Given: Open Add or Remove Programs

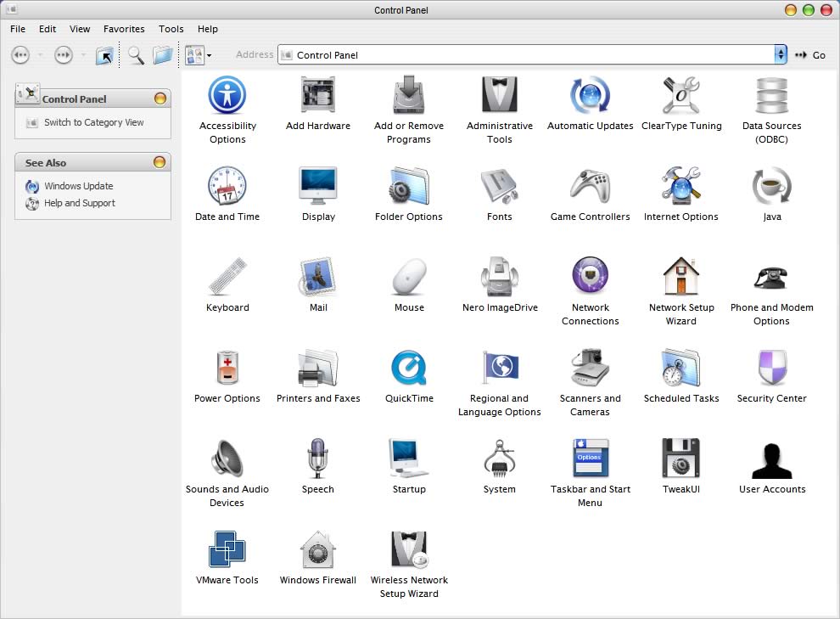Looking at the screenshot, I should click(x=409, y=95).
